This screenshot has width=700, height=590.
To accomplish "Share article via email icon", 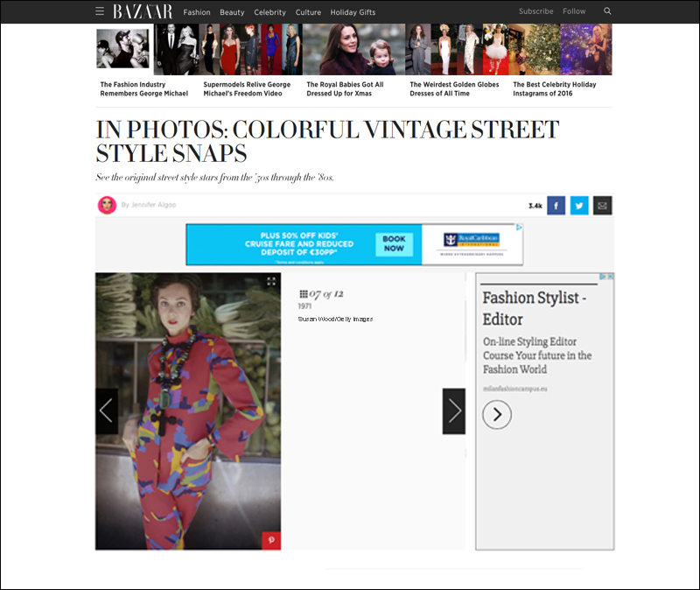I will [602, 206].
